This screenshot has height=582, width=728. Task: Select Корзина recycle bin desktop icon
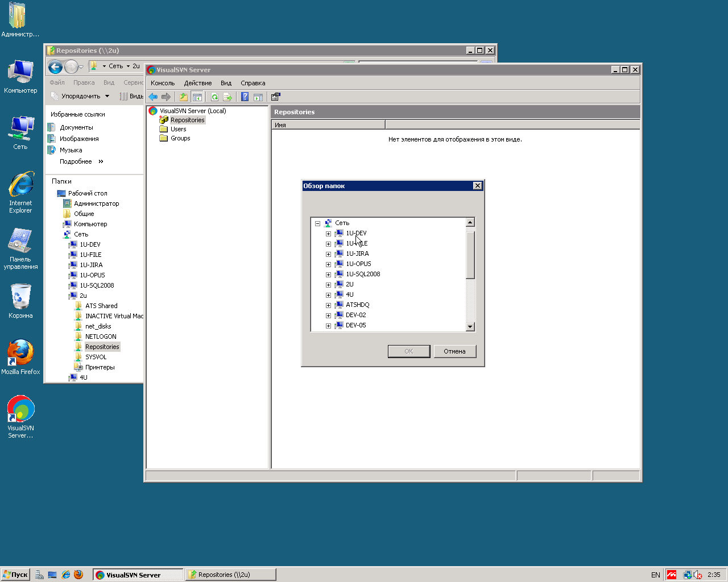click(x=20, y=301)
